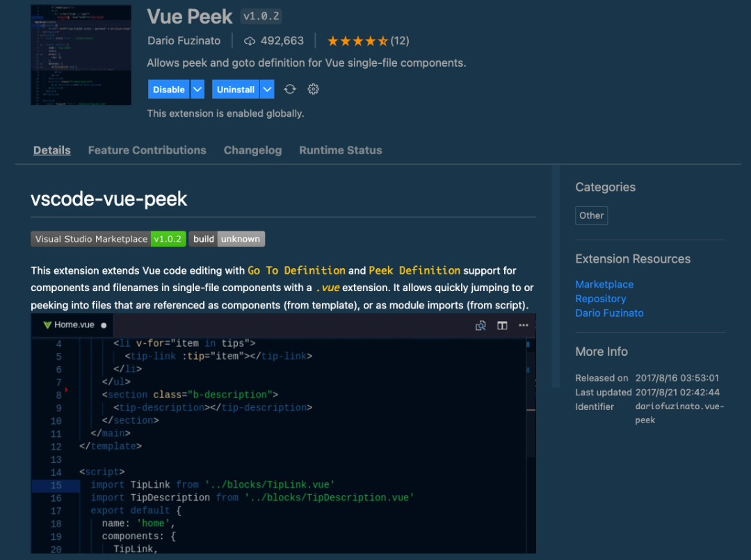The height and width of the screenshot is (560, 751).
Task: Click '../blocks/TipLink.vue' import path
Action: point(270,485)
